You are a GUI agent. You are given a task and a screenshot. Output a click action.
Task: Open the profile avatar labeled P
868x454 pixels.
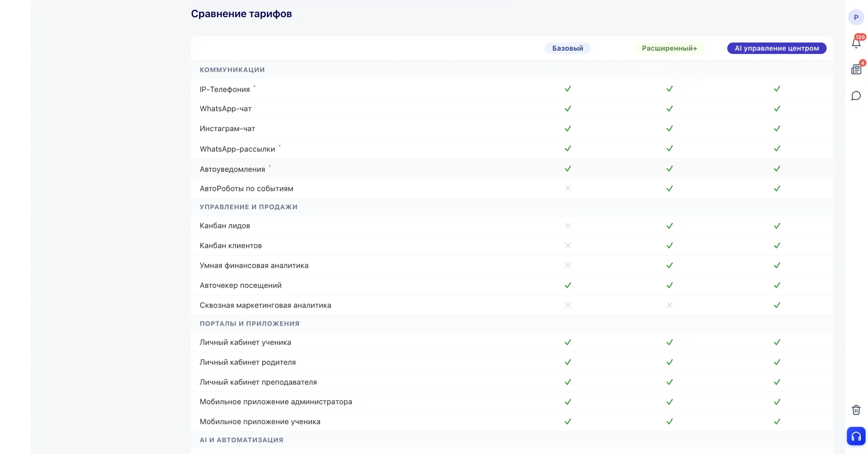(856, 17)
